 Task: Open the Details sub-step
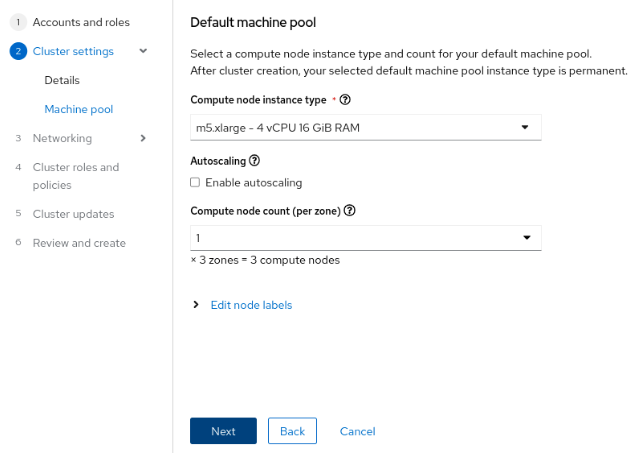coord(62,80)
